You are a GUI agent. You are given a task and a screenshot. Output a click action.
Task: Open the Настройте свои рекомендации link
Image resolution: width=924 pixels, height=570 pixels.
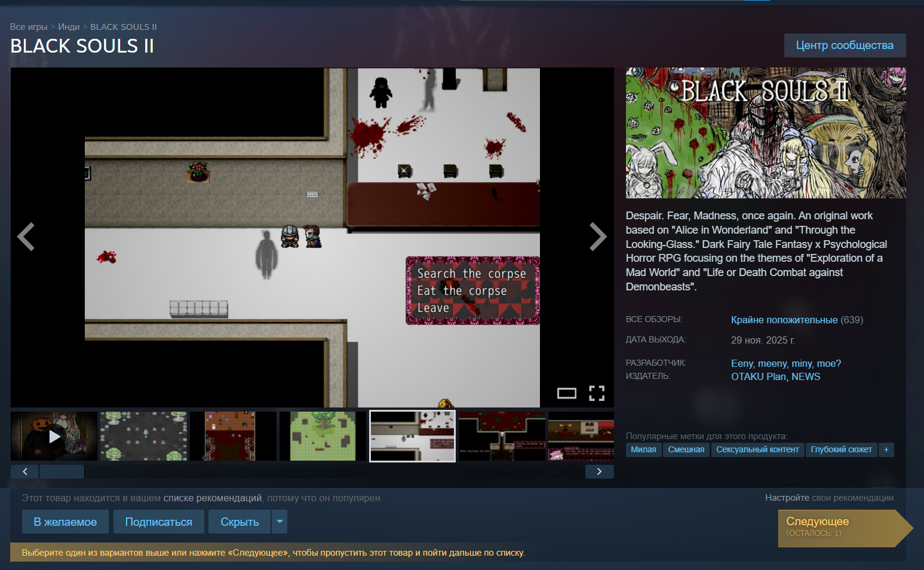(829, 498)
